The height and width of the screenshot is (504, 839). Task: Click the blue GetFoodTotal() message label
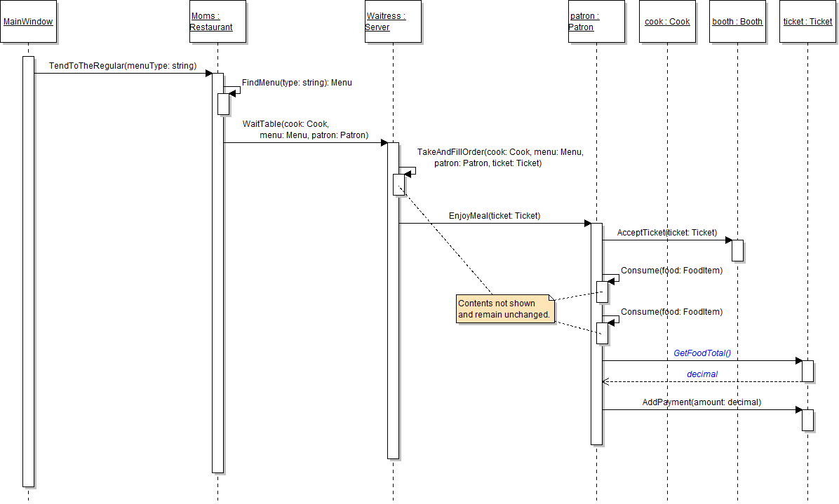point(706,354)
